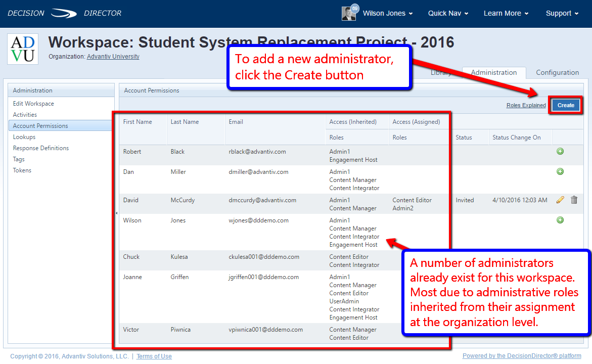
Task: Select email wjones@dddemo.com
Action: point(259,220)
